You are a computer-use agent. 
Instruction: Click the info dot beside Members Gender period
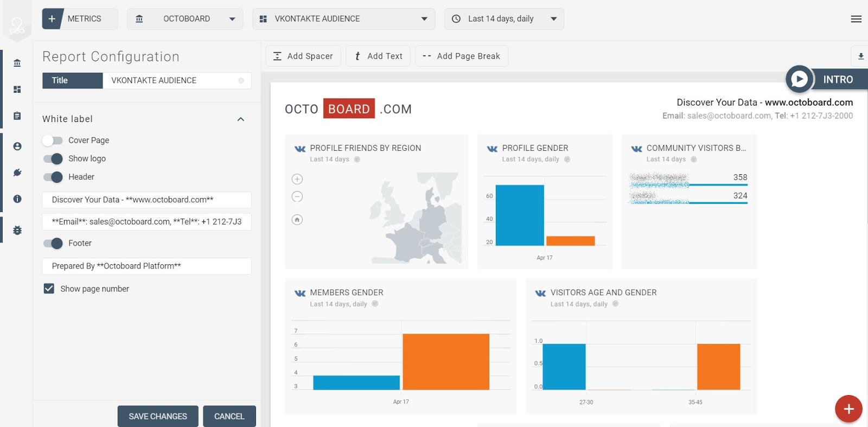coord(375,304)
